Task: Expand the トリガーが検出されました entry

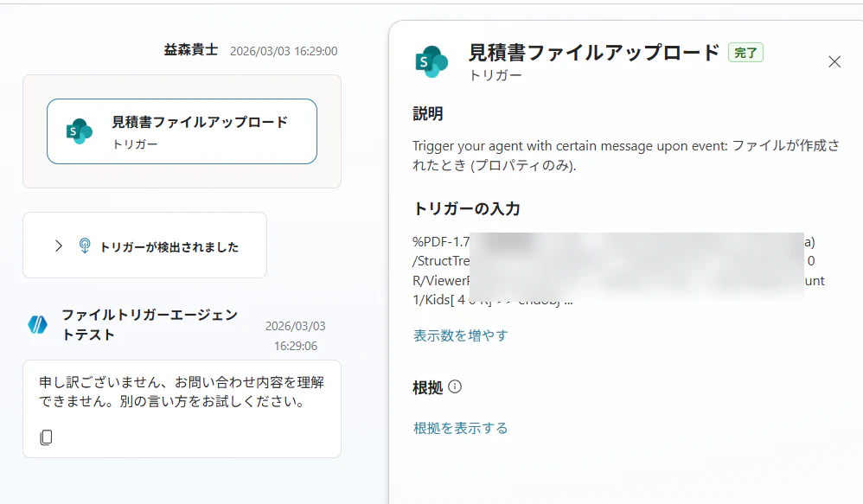Action: (x=59, y=246)
